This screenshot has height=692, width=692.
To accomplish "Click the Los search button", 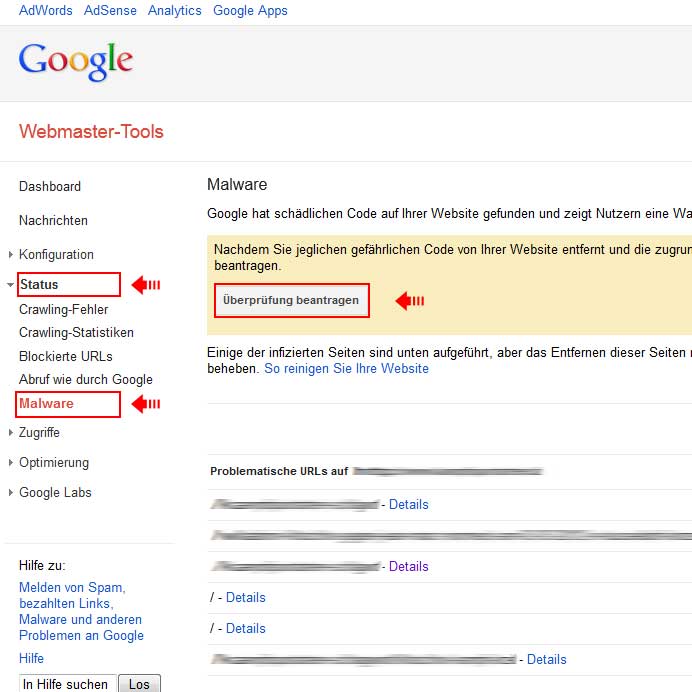I will tap(139, 684).
